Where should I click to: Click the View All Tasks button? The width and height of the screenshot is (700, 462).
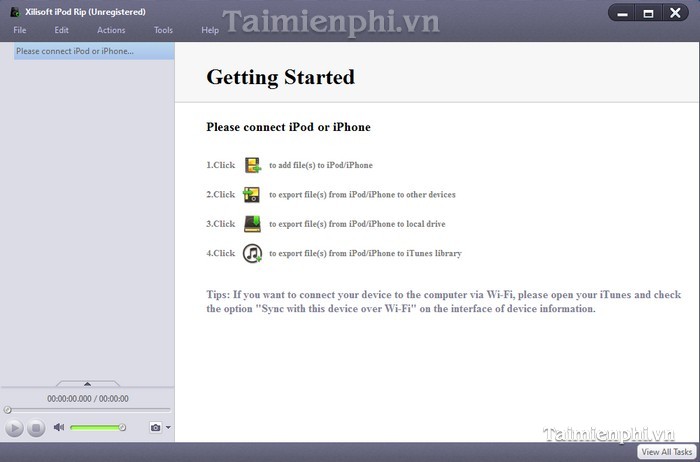[x=664, y=452]
